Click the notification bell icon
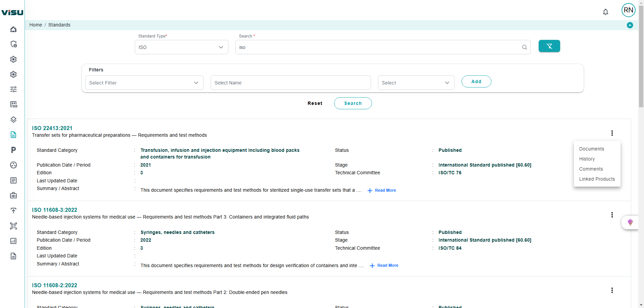 pyautogui.click(x=605, y=12)
